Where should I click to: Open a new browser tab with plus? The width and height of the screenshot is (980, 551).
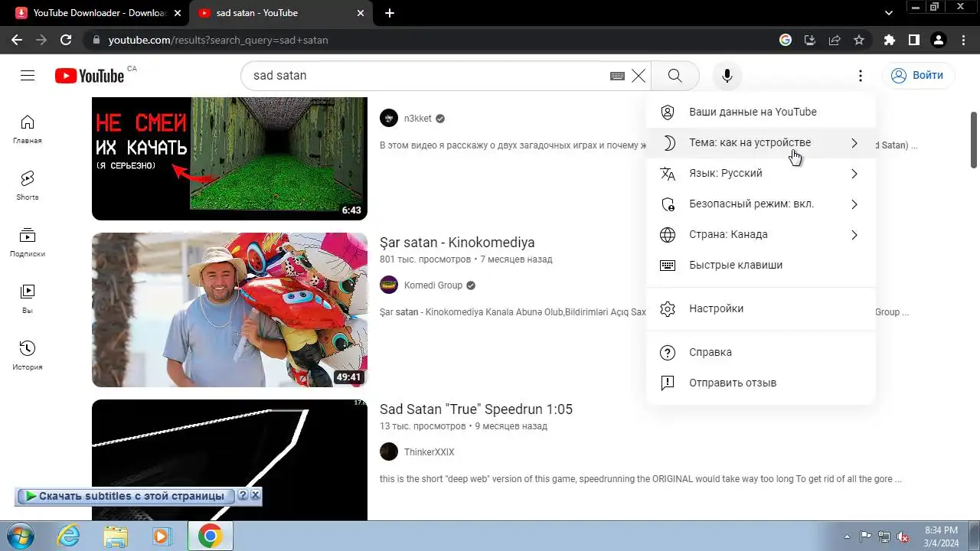point(390,13)
